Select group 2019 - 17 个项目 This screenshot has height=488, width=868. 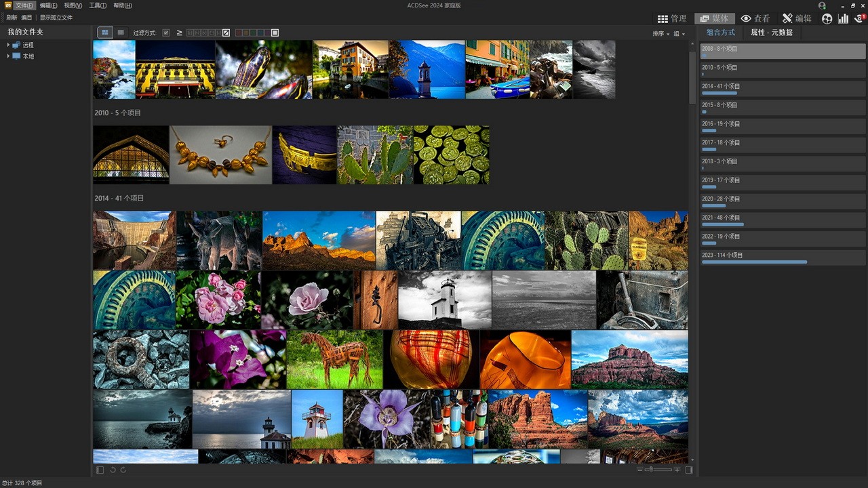click(x=783, y=182)
